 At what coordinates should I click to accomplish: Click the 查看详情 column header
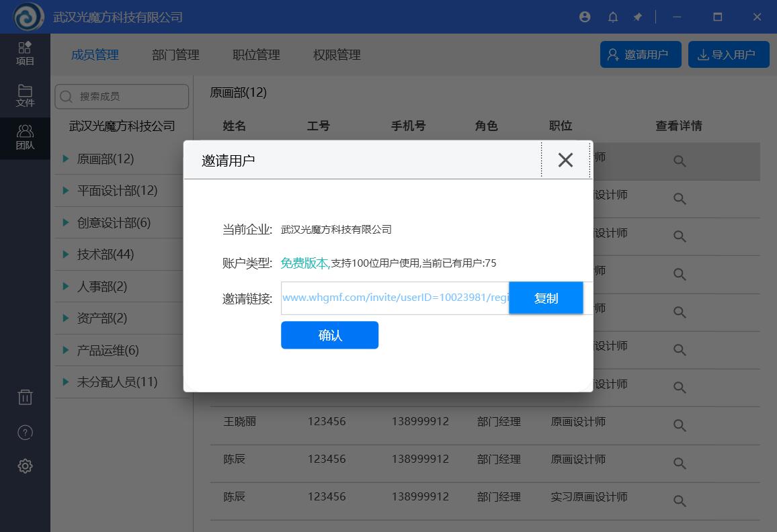(x=679, y=126)
